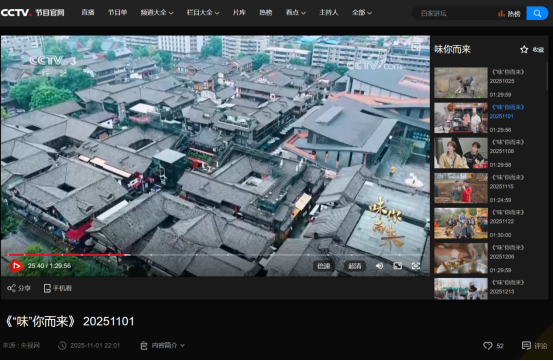Expand the content summary dropdown

[x=163, y=345]
